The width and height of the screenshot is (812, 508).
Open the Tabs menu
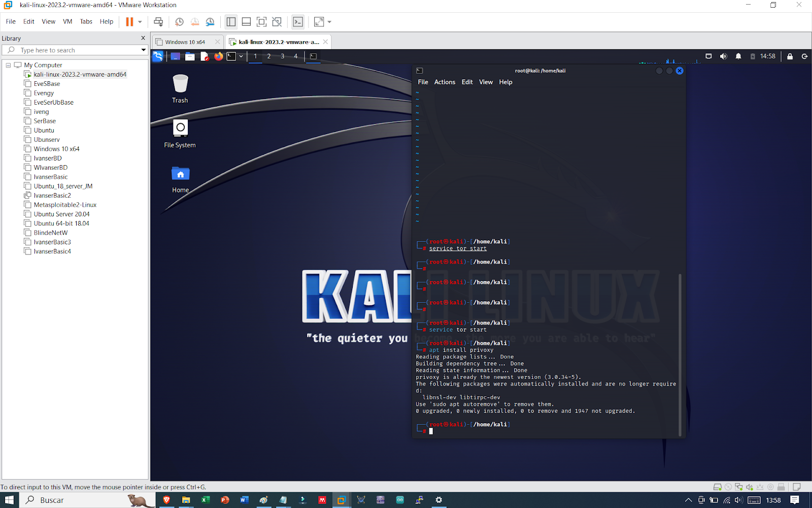86,21
